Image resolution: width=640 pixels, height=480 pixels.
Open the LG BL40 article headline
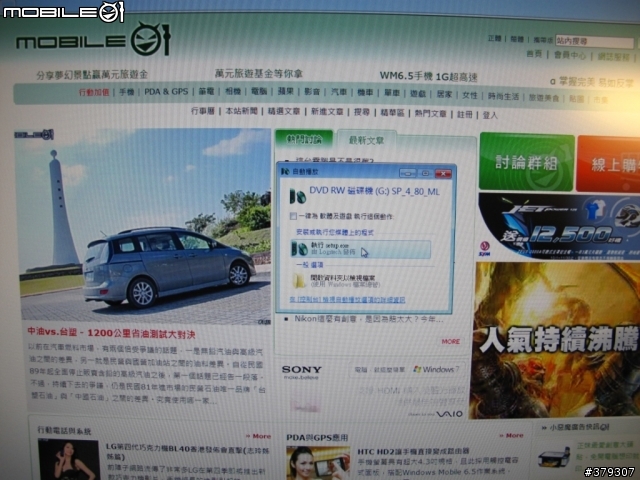pos(189,451)
